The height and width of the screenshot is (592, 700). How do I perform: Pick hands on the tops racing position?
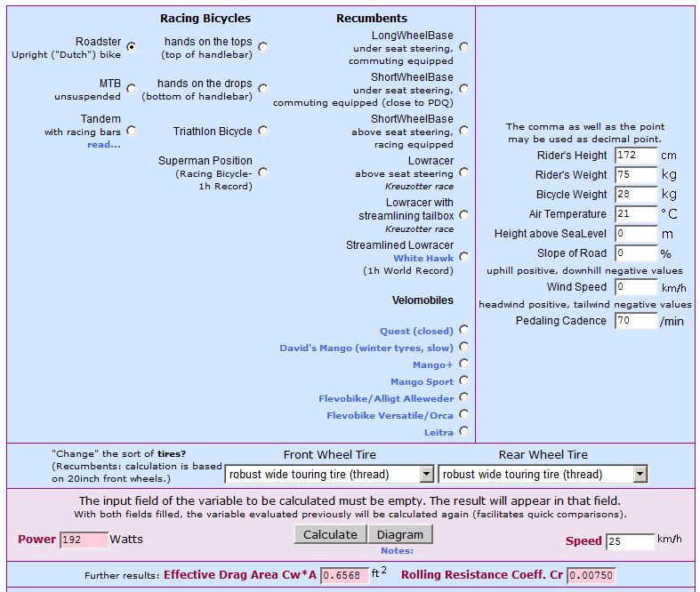click(x=263, y=47)
